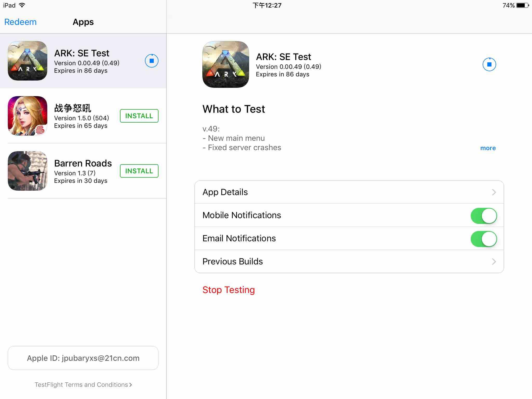Tap 'What to Test' heading

click(234, 109)
